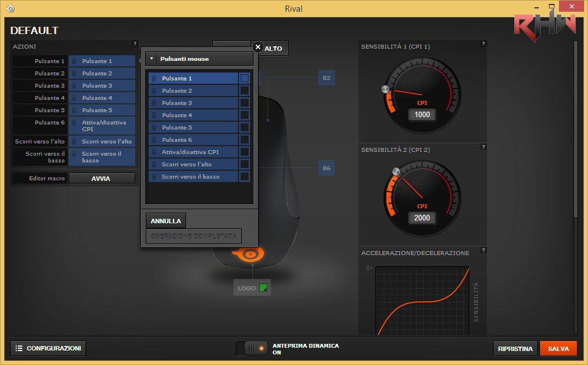588x365 pixels.
Task: Open help for Sensibilità 2 panel
Action: (484, 147)
